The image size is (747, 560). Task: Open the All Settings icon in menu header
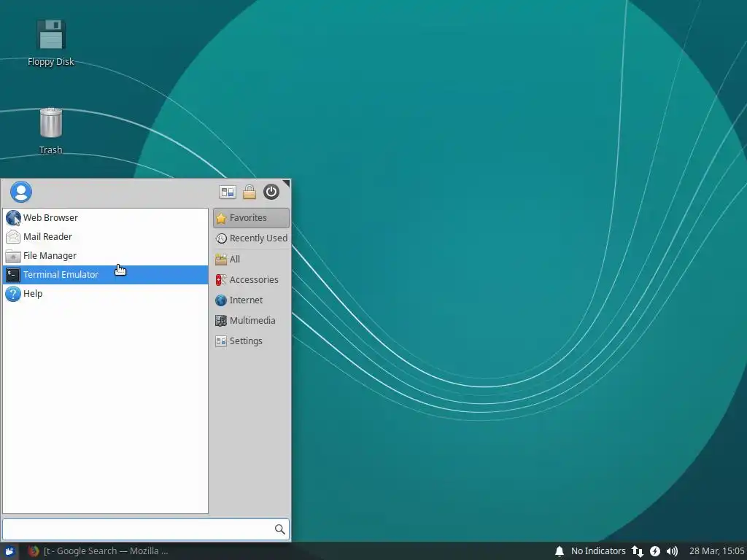(x=228, y=192)
